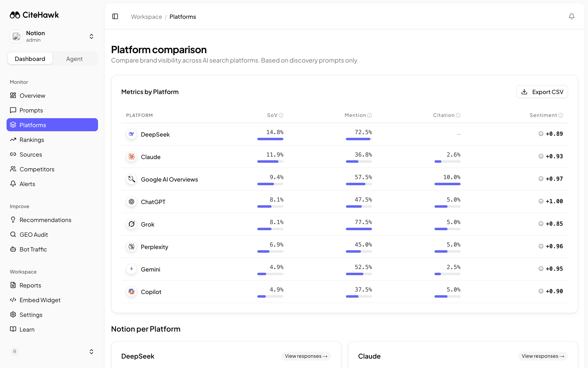The height and width of the screenshot is (368, 588).
Task: Expand the user account menu chevron
Action: 91,351
